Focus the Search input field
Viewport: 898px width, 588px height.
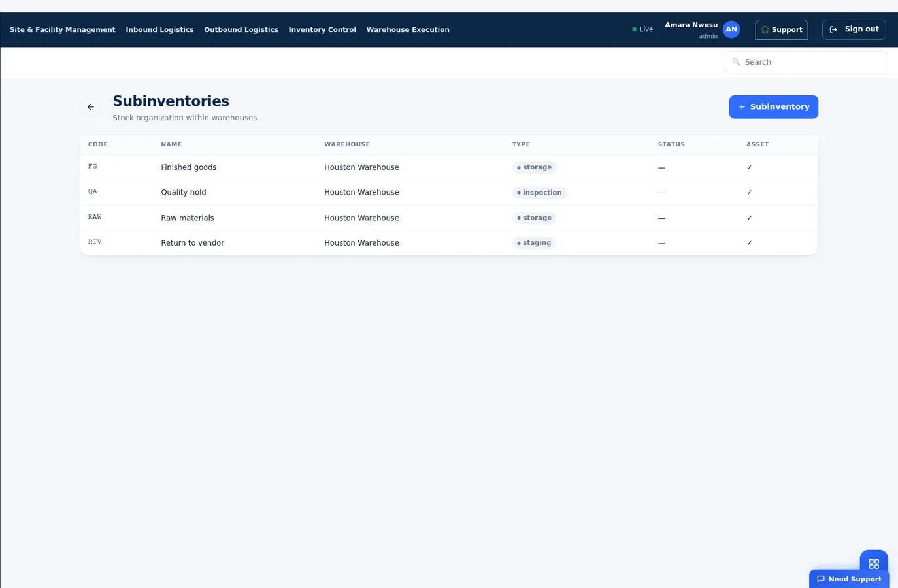tap(807, 62)
